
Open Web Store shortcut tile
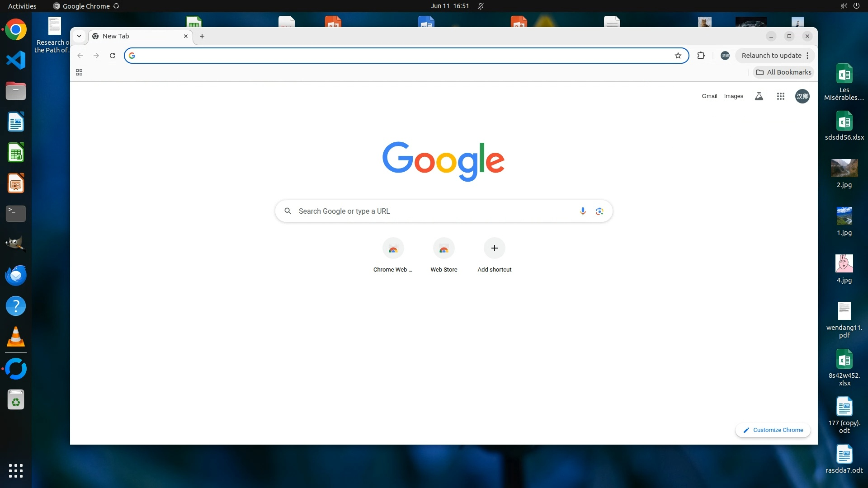443,249
